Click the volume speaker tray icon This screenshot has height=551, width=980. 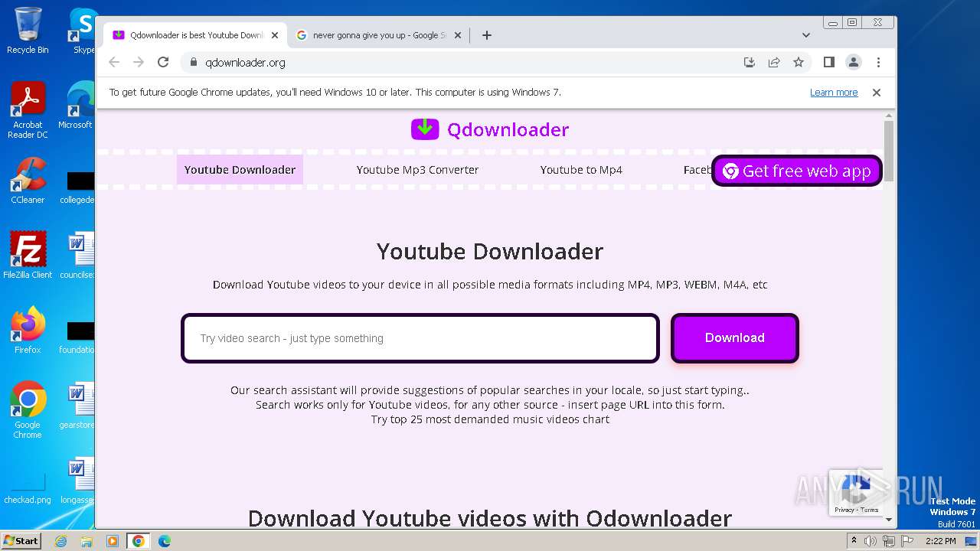point(871,541)
